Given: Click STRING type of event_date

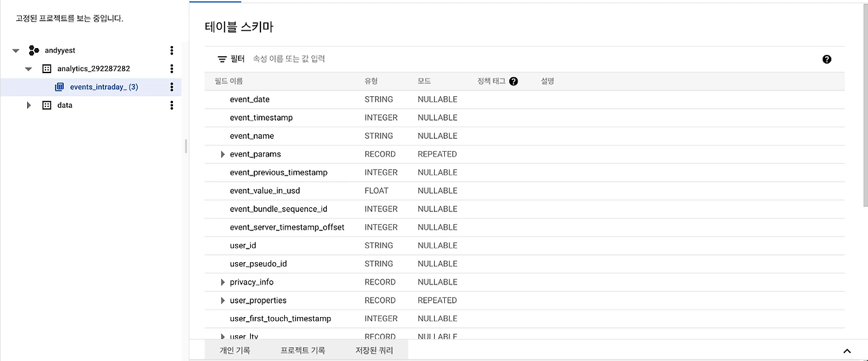Looking at the screenshot, I should pos(378,100).
